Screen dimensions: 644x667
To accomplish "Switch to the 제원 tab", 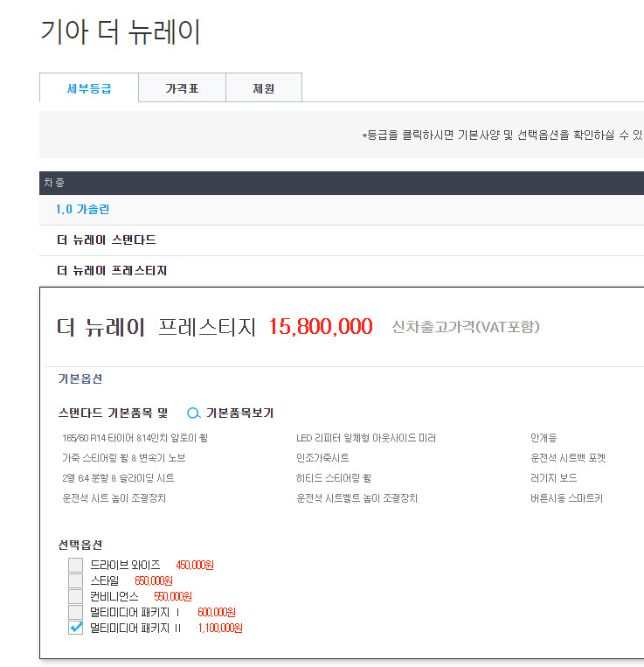I will pyautogui.click(x=264, y=88).
